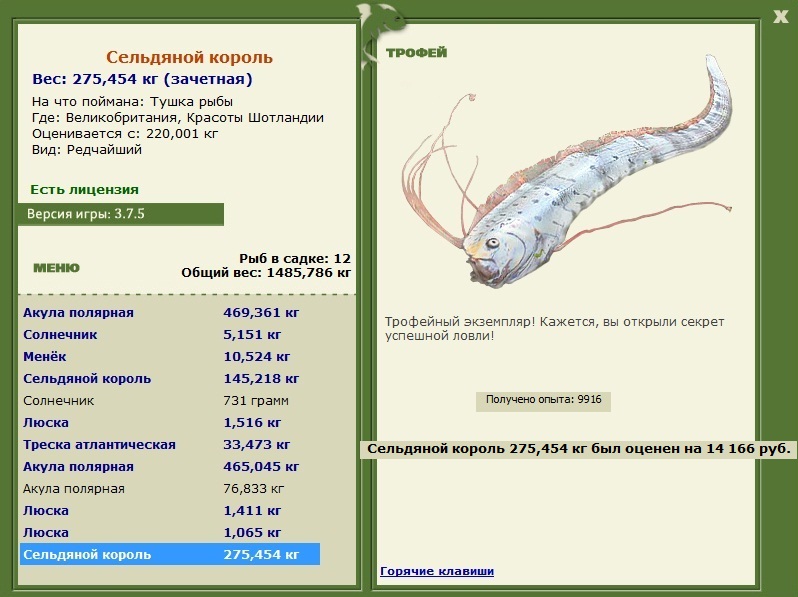Screen dimensions: 798x597
Task: Select Солнечник 5,151 кг entry
Action: click(x=170, y=334)
